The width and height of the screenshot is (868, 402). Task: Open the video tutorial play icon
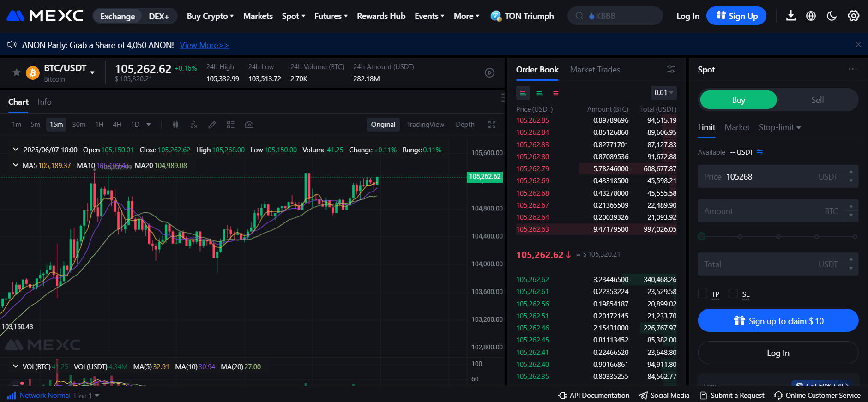[490, 73]
